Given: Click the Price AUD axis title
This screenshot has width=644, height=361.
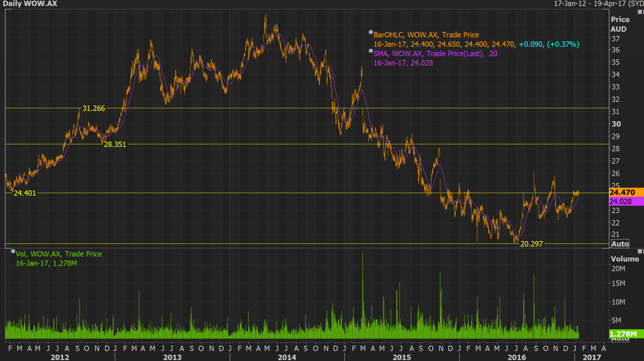Looking at the screenshot, I should [x=620, y=24].
